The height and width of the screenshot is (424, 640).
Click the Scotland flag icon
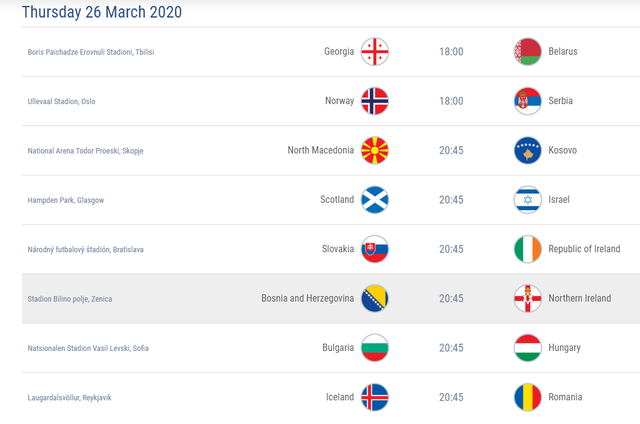375,200
